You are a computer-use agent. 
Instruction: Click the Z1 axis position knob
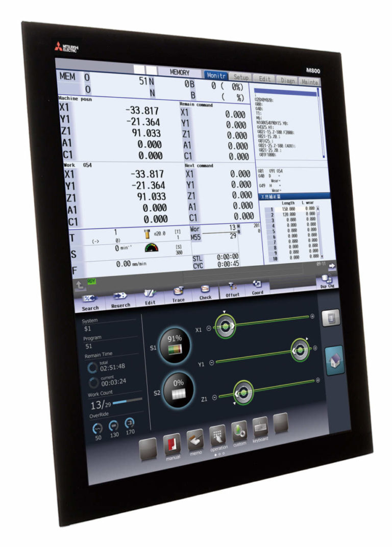pyautogui.click(x=242, y=393)
